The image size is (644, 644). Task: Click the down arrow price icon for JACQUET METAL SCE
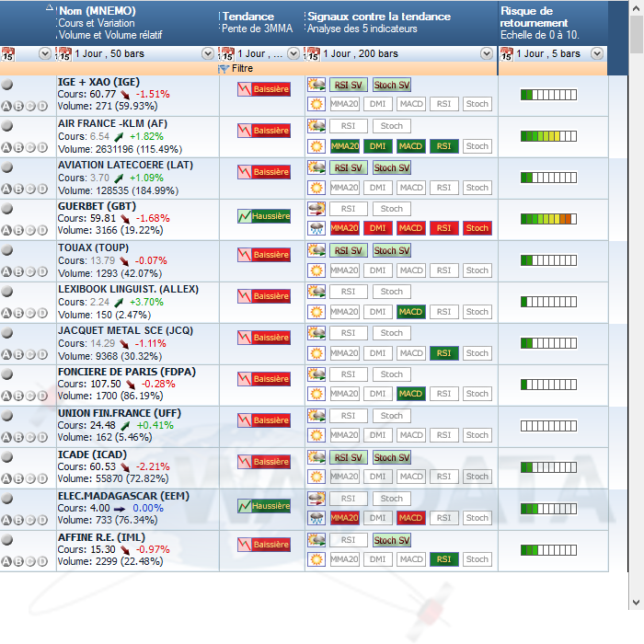[124, 344]
